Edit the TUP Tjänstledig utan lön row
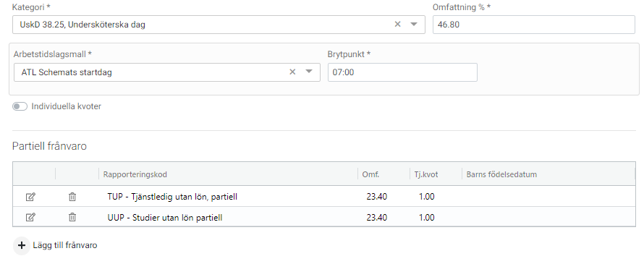The width and height of the screenshot is (644, 264). pyautogui.click(x=30, y=197)
